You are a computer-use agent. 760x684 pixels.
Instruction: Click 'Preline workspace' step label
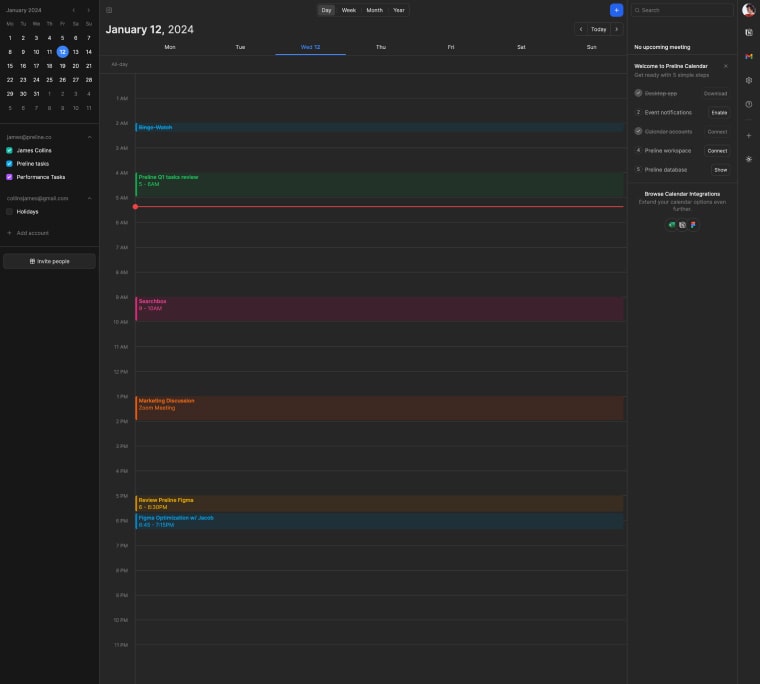[668, 151]
